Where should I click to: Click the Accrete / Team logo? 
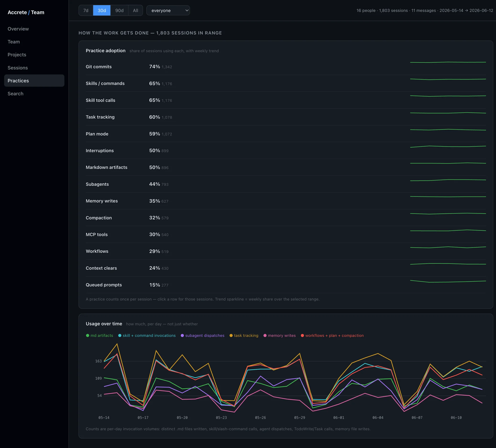26,12
